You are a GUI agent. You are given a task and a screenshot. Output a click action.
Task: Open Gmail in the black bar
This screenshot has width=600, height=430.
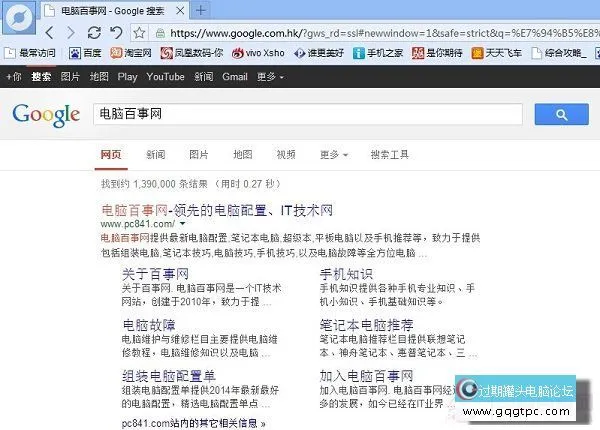tap(235, 77)
